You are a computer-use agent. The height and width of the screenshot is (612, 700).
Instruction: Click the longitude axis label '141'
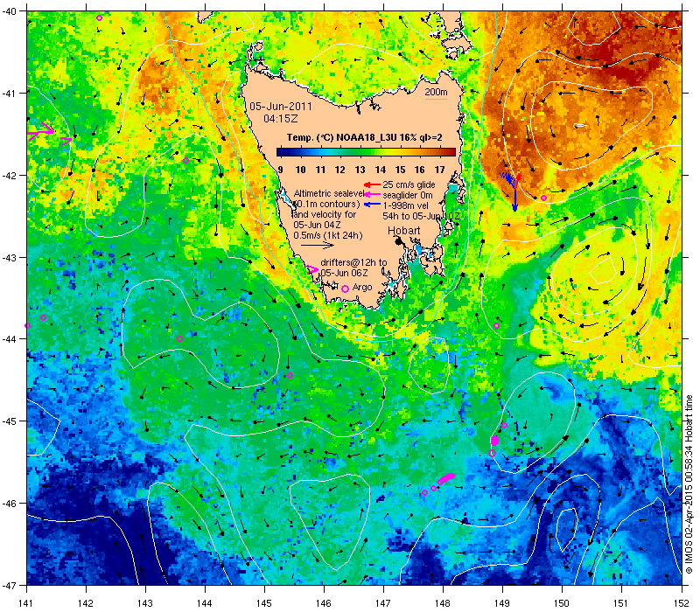point(26,603)
